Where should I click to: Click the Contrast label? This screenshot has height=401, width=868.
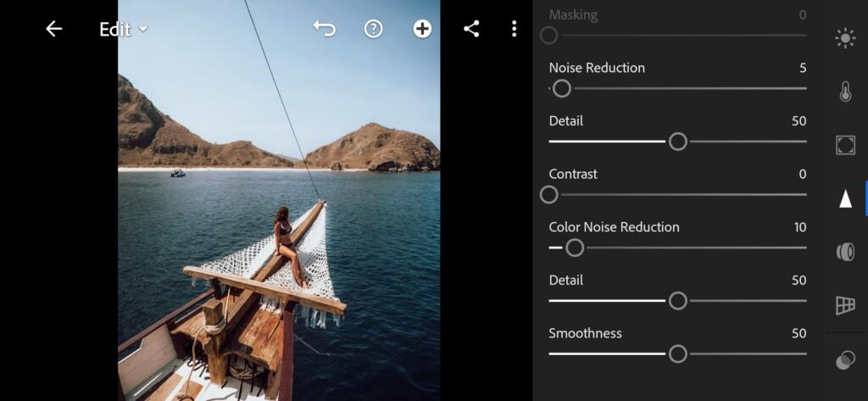click(x=573, y=174)
